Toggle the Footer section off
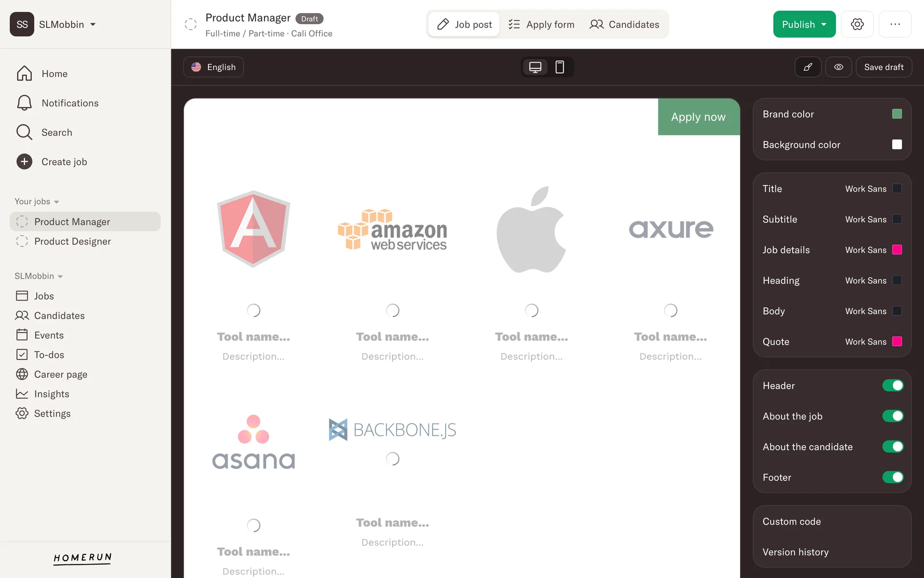 [x=892, y=477]
